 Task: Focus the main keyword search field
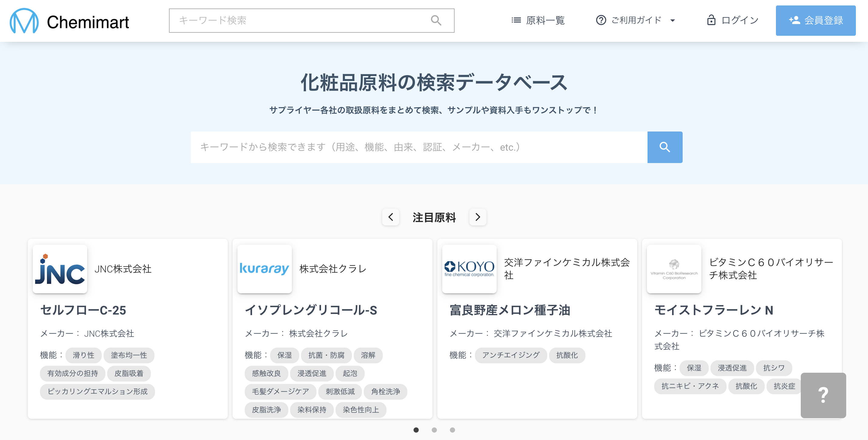coord(419,147)
